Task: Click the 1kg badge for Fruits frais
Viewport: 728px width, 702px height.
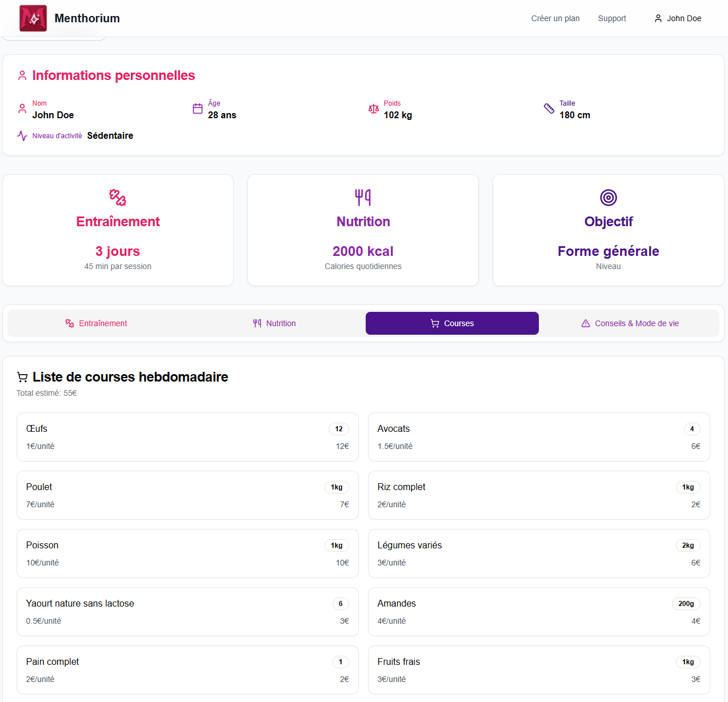Action: pos(688,662)
